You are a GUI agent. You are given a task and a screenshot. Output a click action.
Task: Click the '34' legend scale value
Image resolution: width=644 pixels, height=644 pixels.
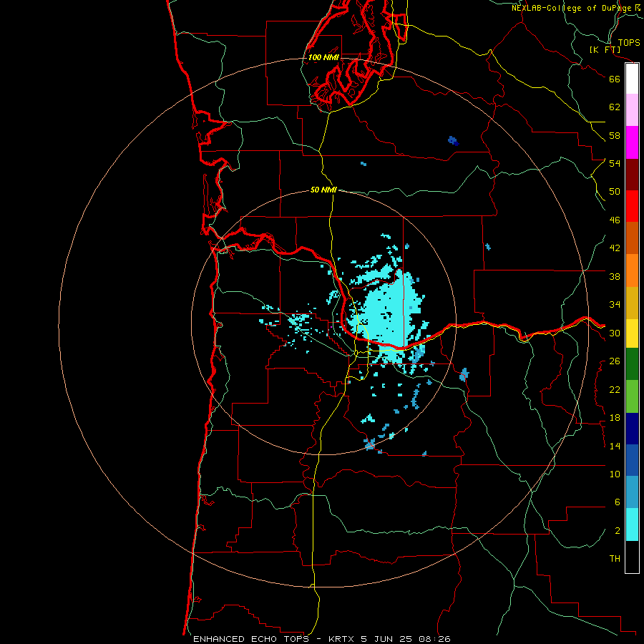[x=615, y=305]
